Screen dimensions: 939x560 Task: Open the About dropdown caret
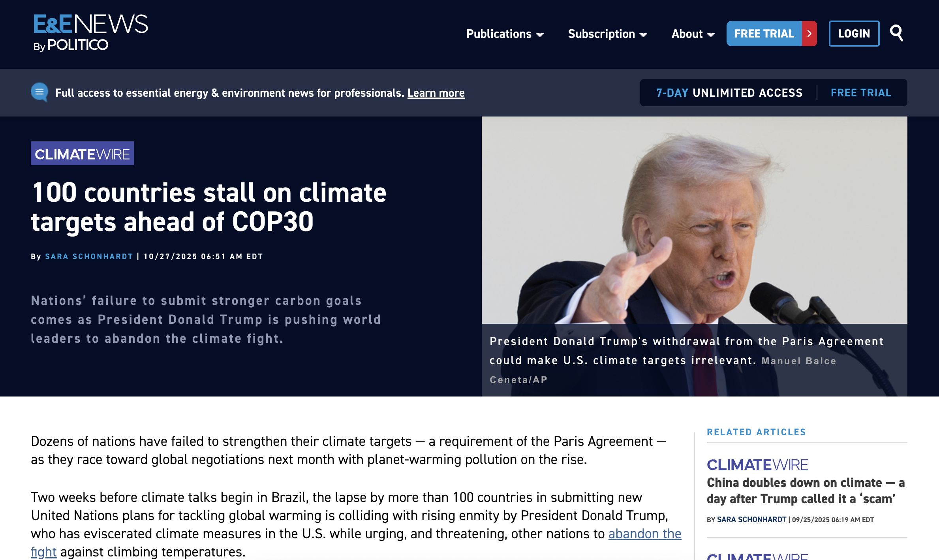point(711,35)
